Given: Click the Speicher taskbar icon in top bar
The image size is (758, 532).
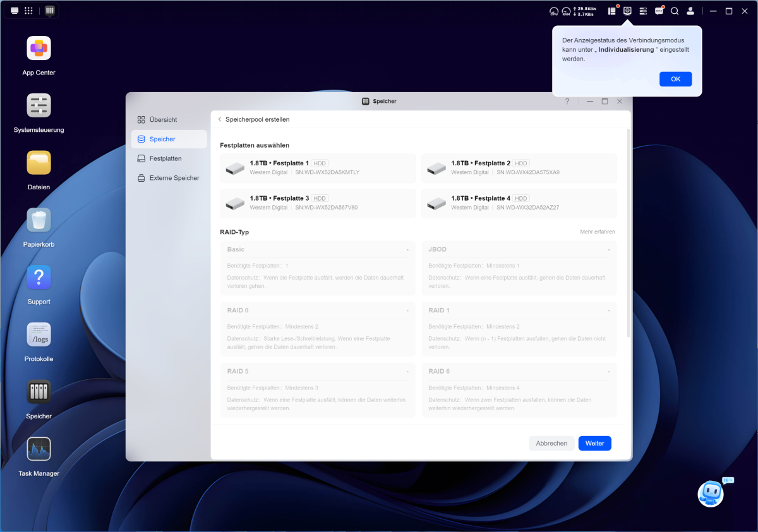Looking at the screenshot, I should [50, 11].
